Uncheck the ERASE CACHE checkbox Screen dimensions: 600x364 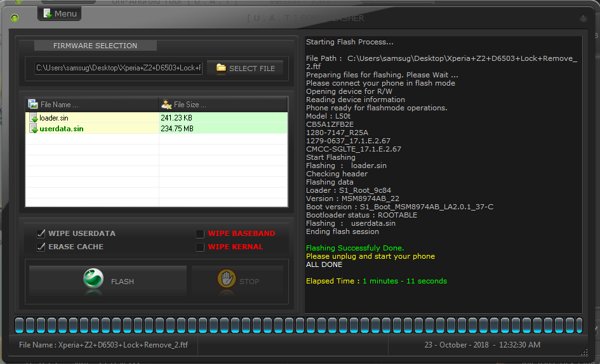pos(41,247)
